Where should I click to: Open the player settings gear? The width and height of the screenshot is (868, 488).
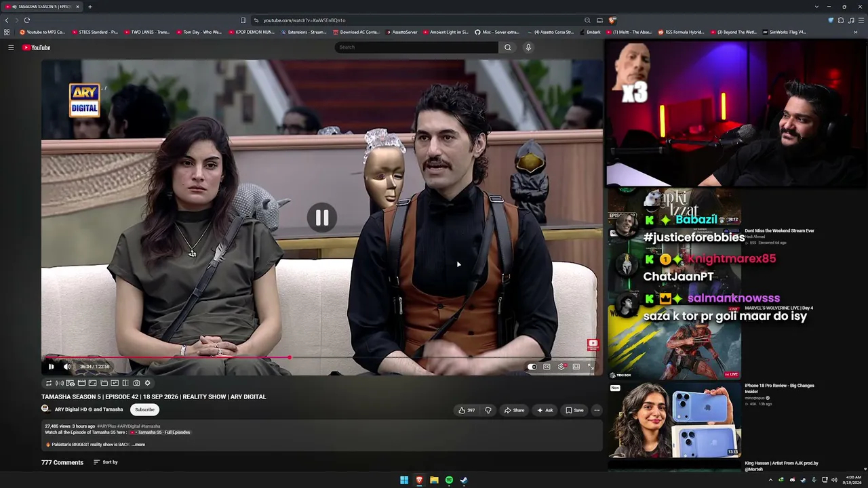(561, 367)
